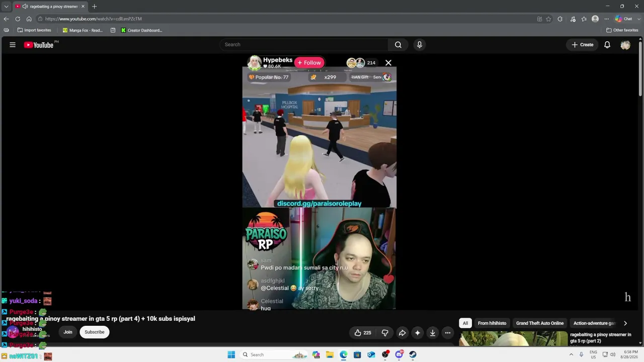Click the Create button

pyautogui.click(x=583, y=45)
